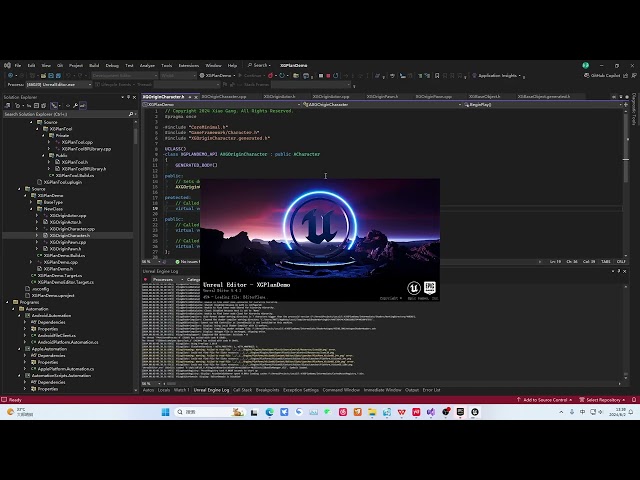Click the Search Solution Explorer field

tap(69, 114)
